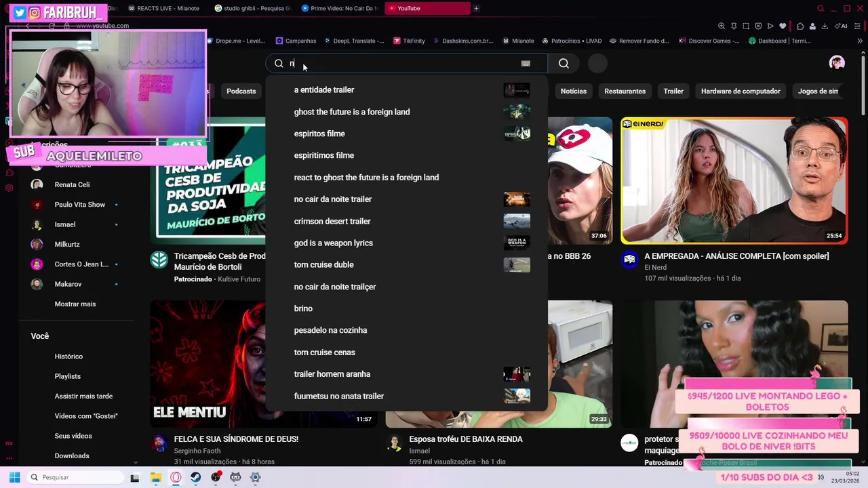Choose suggestion 'no cair da noite trailer'

tap(407, 199)
